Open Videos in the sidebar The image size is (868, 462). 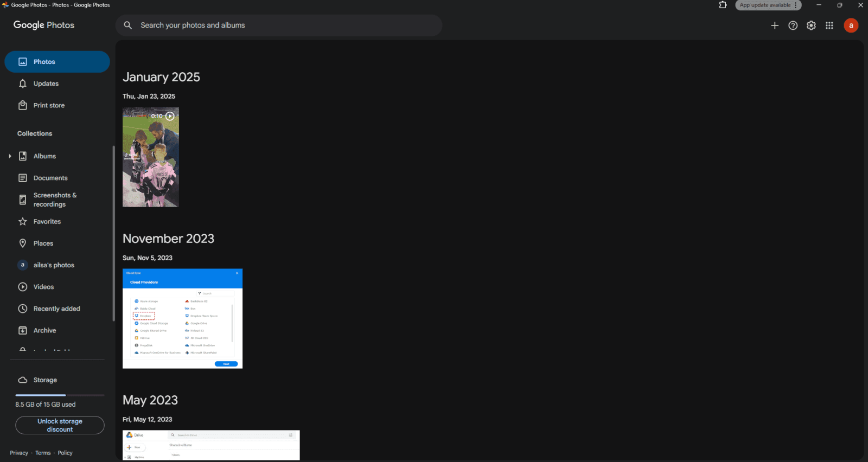[x=57, y=287]
